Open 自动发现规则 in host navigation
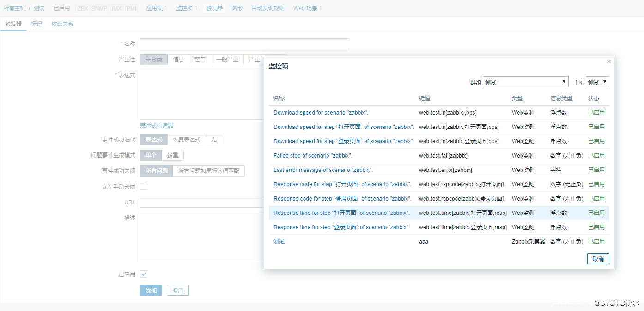This screenshot has height=311, width=644. pos(268,8)
